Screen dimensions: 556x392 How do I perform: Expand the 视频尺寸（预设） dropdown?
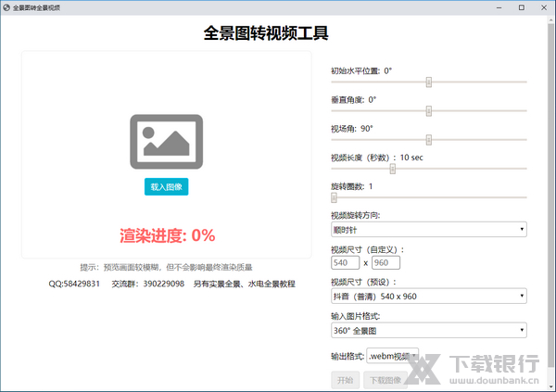tap(429, 296)
